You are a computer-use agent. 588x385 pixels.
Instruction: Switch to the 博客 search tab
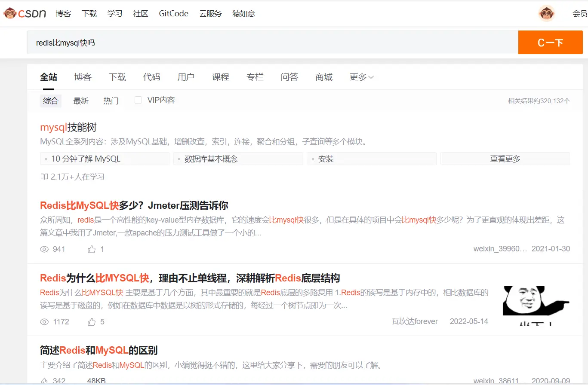coord(83,77)
